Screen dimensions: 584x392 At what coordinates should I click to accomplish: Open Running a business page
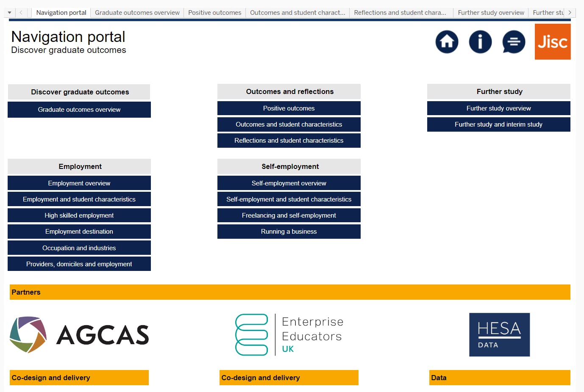coord(289,232)
